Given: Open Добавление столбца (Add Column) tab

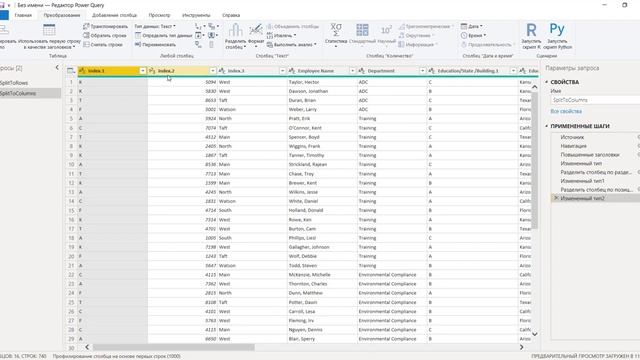Looking at the screenshot, I should 114,15.
